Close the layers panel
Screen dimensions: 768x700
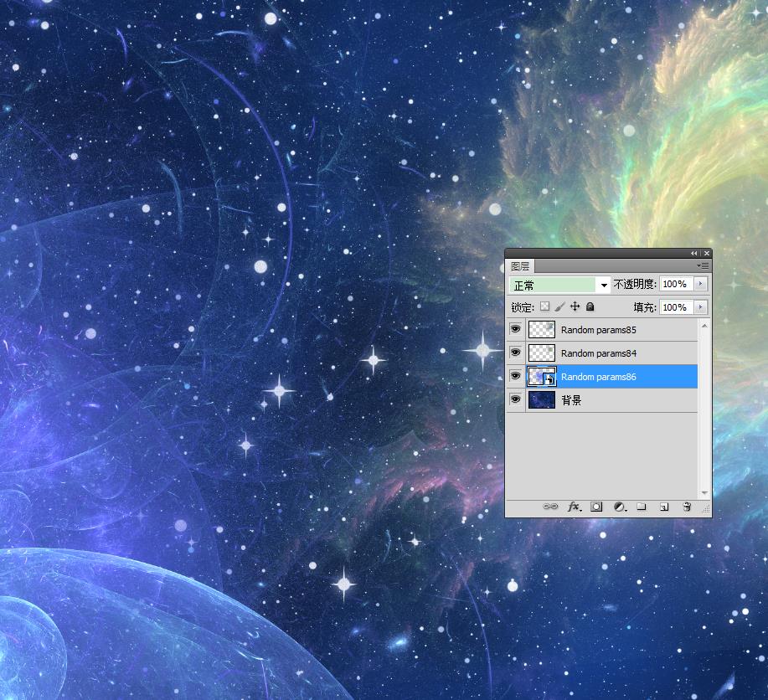706,253
